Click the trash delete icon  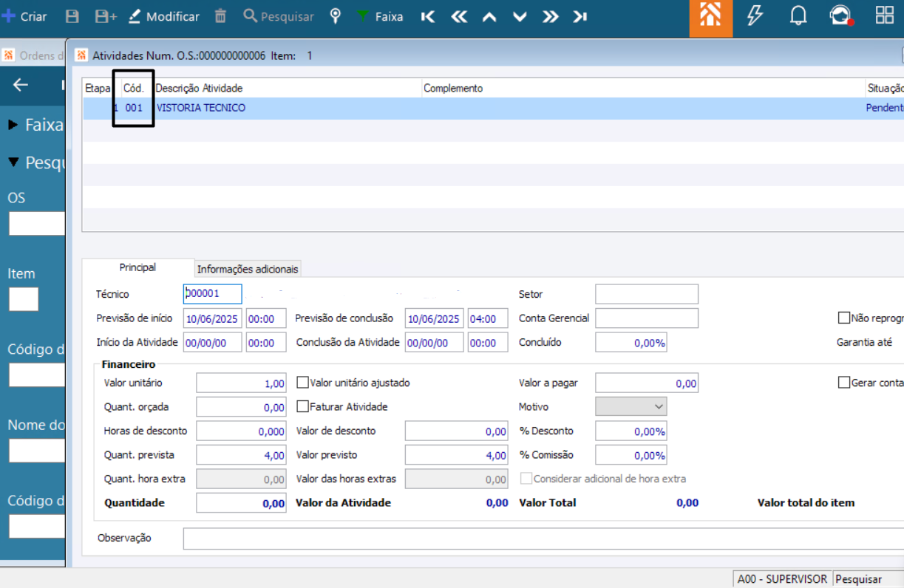coord(220,16)
